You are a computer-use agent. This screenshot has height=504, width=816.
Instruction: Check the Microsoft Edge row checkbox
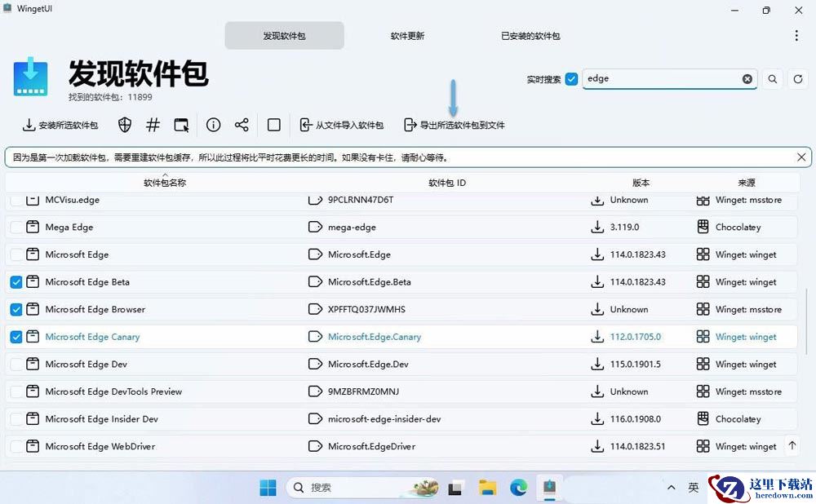click(16, 254)
